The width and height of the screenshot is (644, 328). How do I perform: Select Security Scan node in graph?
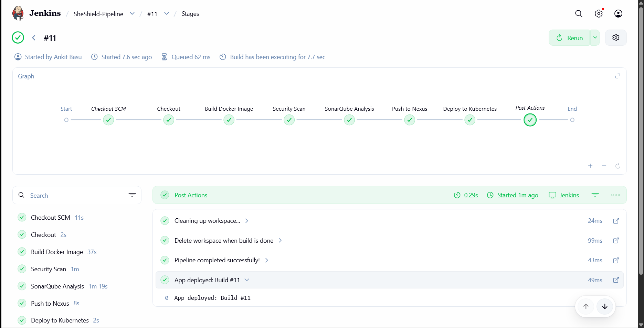pyautogui.click(x=289, y=120)
